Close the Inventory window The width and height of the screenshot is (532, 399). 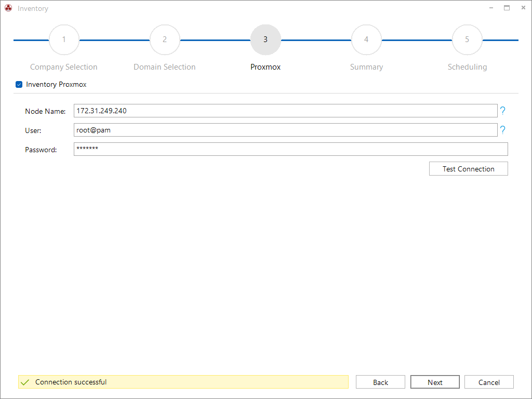pos(523,8)
